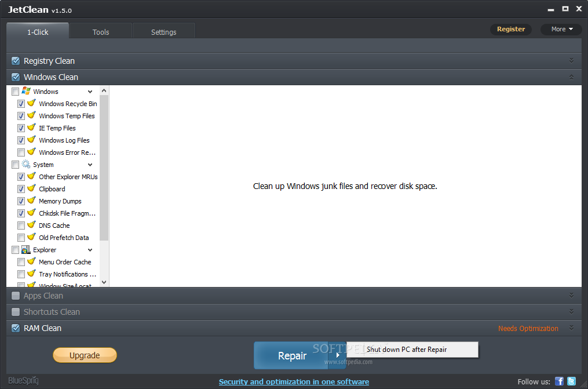Click broom icon beside Clipboard

[x=31, y=188]
